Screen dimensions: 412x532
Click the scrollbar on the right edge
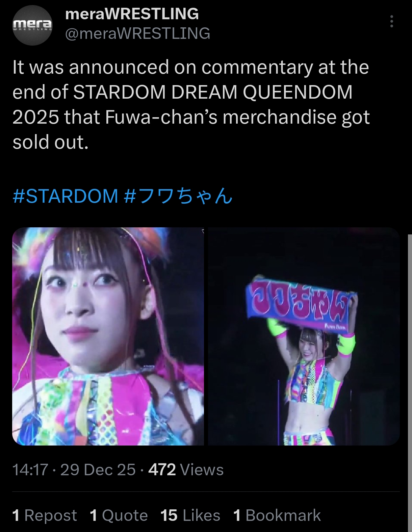pyautogui.click(x=410, y=382)
